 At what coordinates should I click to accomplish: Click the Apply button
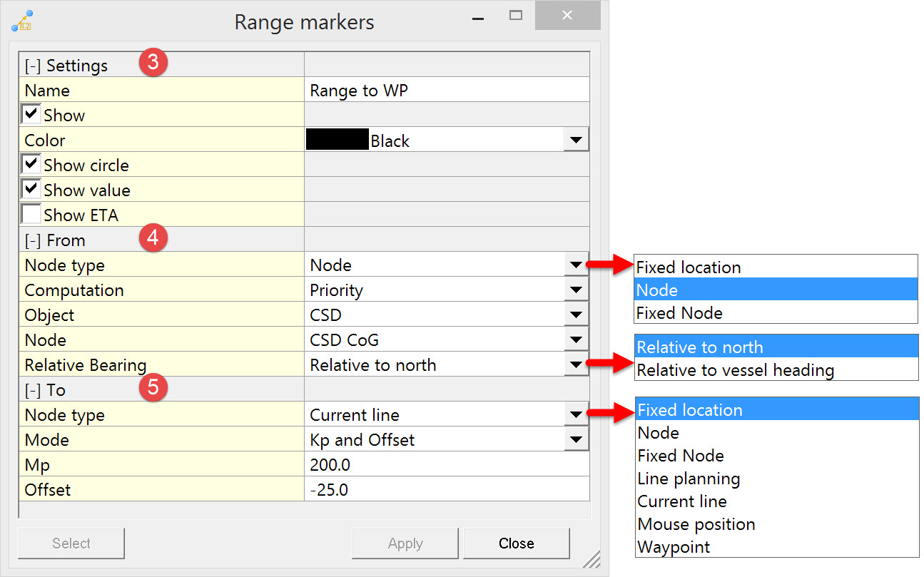[405, 543]
